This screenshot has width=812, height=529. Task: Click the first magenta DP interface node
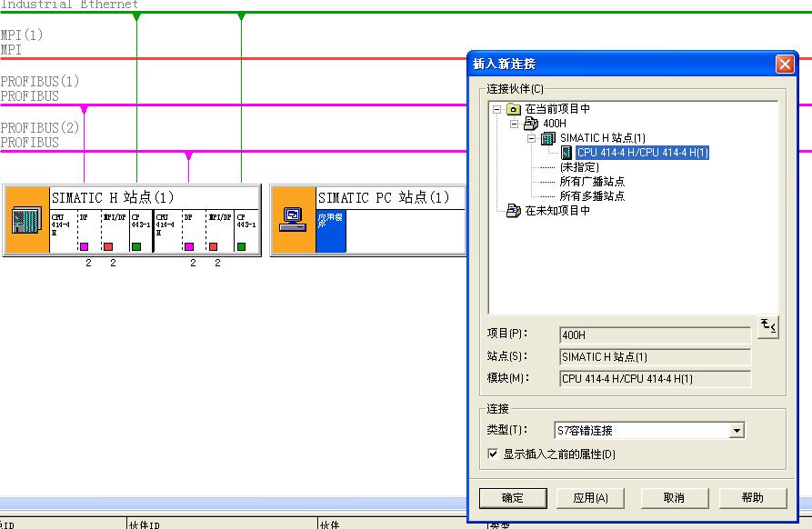click(84, 246)
